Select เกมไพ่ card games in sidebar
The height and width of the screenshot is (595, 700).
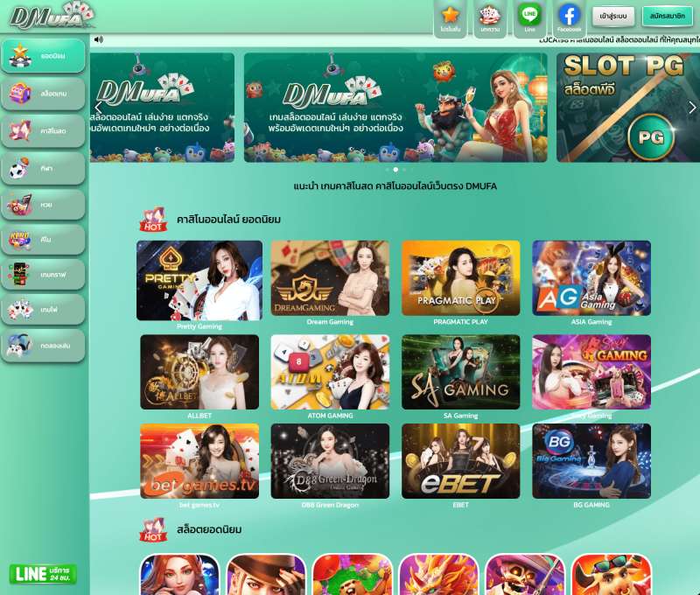pyautogui.click(x=43, y=310)
